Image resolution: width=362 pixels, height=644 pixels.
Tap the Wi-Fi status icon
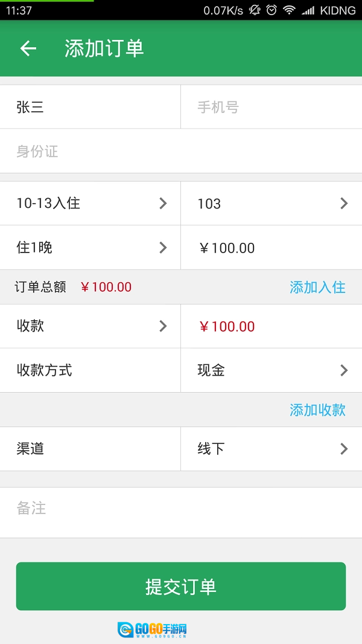[290, 10]
